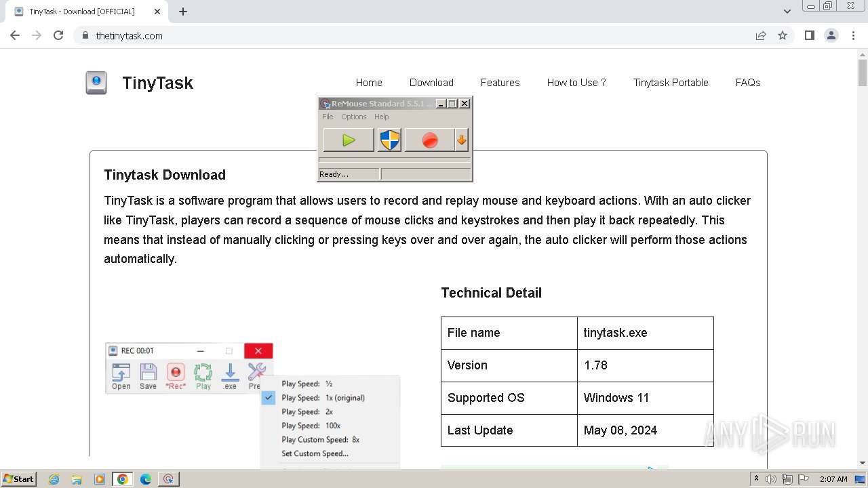Click the 'May 08, 2024' cell
Image resolution: width=868 pixels, height=488 pixels.
(646, 430)
